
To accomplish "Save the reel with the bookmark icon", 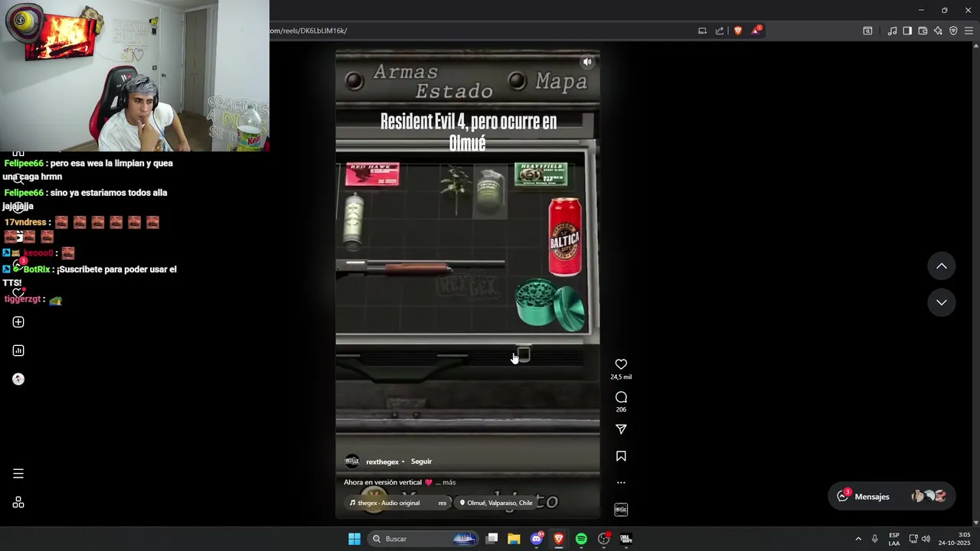I will point(621,456).
